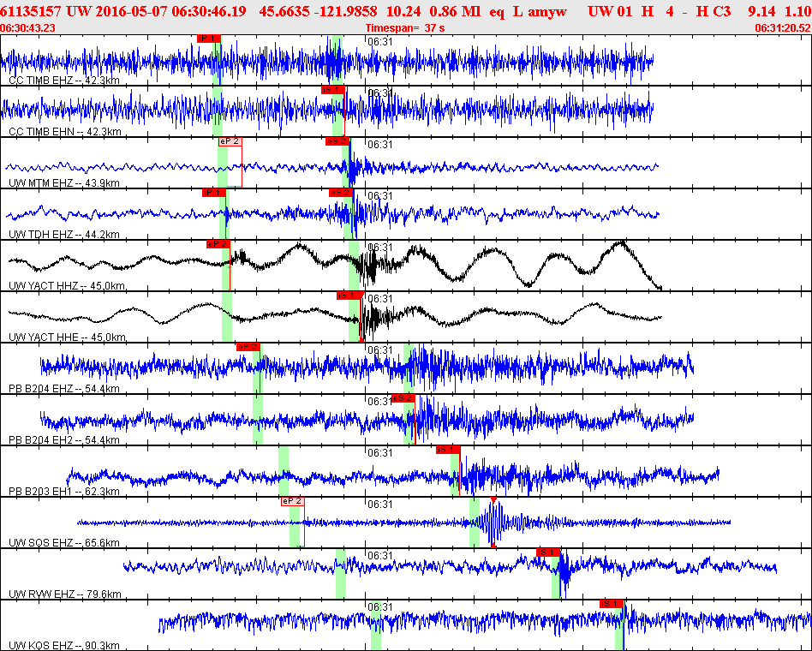Screen dimensions: 812x651
Task: Select the iS 1 pick flag on CC TIMB EHN
Action: click(x=332, y=90)
